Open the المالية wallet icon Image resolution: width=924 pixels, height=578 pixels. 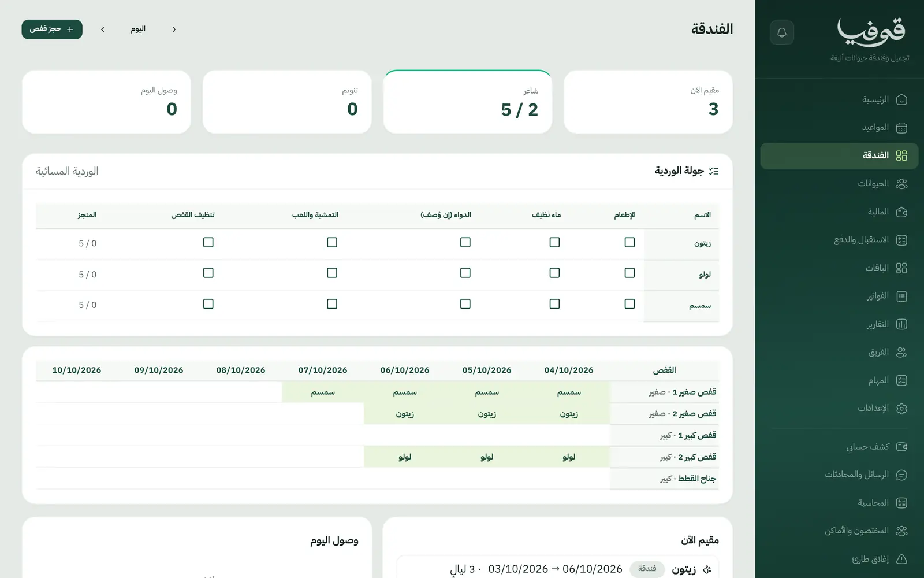tap(901, 212)
